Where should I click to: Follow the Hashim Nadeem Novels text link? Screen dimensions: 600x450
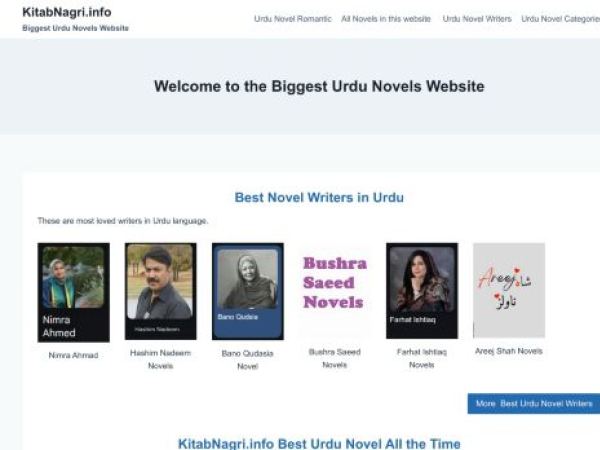(161, 359)
